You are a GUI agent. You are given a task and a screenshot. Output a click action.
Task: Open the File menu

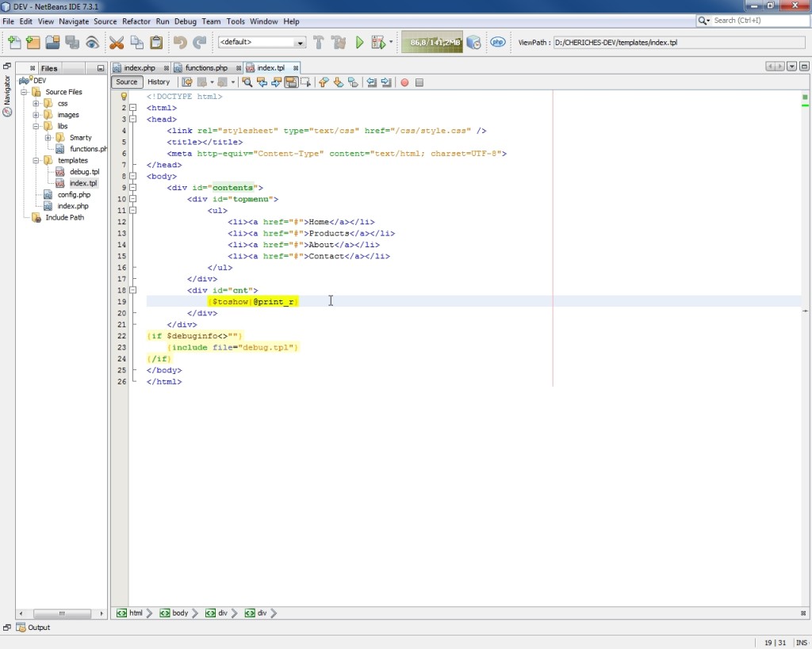(x=8, y=21)
